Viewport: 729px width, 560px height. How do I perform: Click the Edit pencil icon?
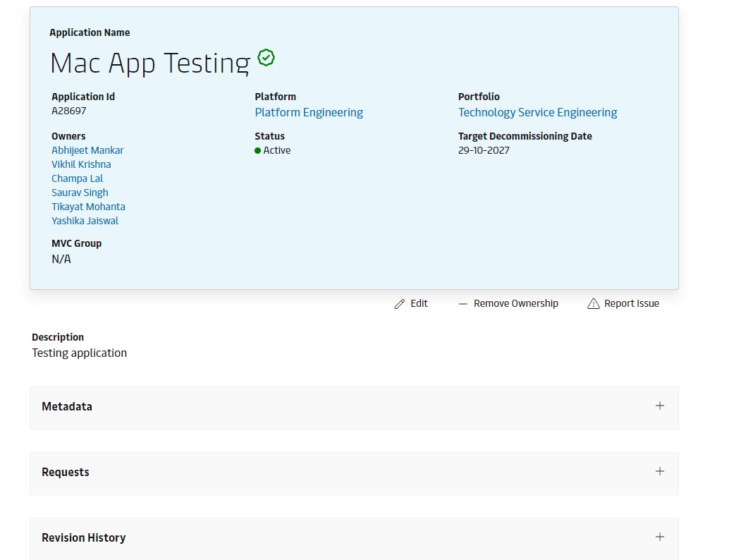pyautogui.click(x=399, y=304)
